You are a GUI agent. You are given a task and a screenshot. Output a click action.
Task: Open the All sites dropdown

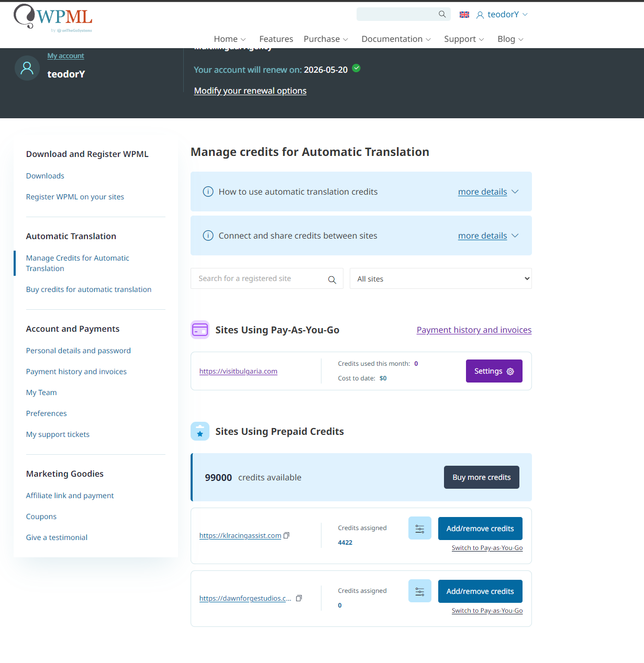[x=441, y=278]
